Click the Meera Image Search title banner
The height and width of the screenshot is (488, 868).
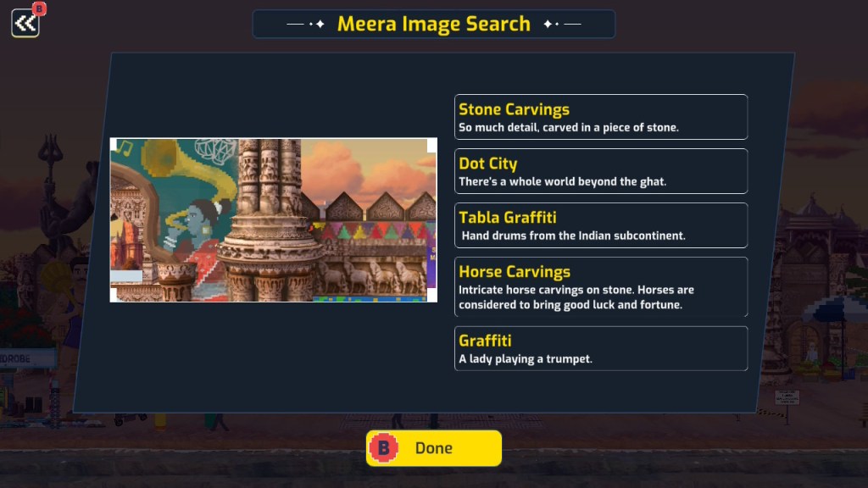click(x=433, y=24)
